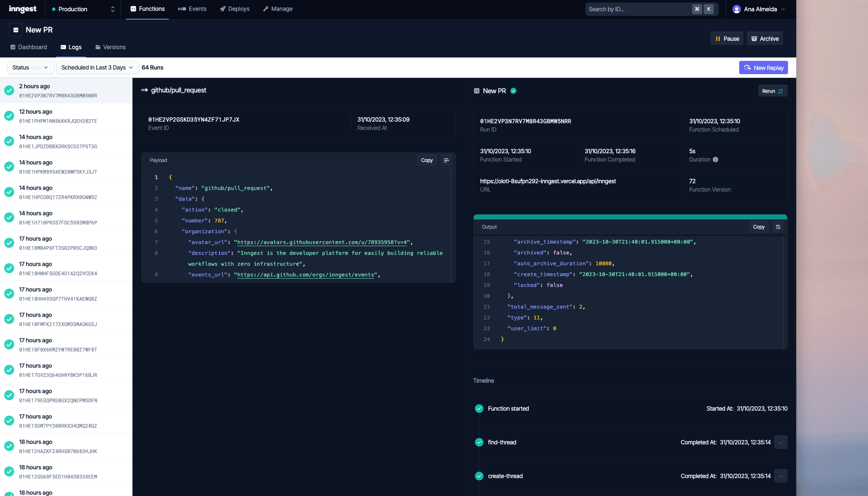
Task: Click status check icon of run 01HE12HAZKFZ4RHS070683HJHK
Action: 9,446
